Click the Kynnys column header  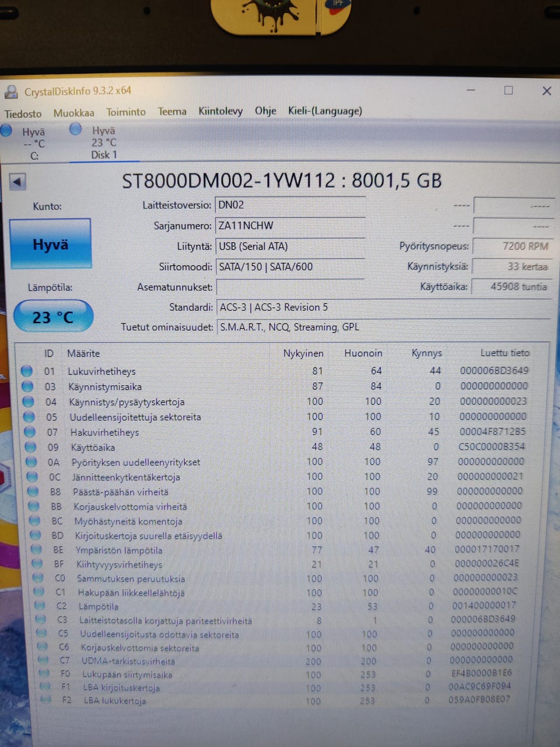(426, 353)
